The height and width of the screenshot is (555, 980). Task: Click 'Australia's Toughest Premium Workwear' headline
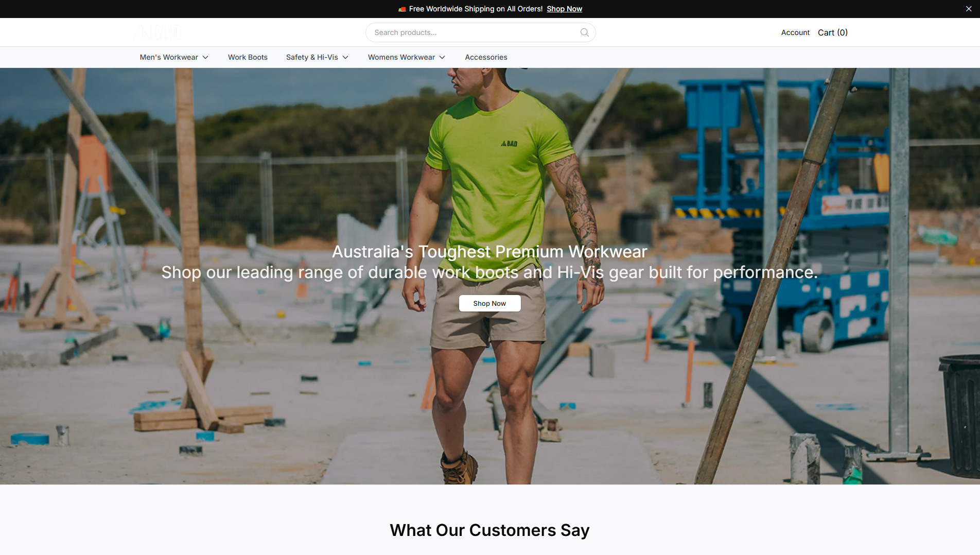click(489, 252)
